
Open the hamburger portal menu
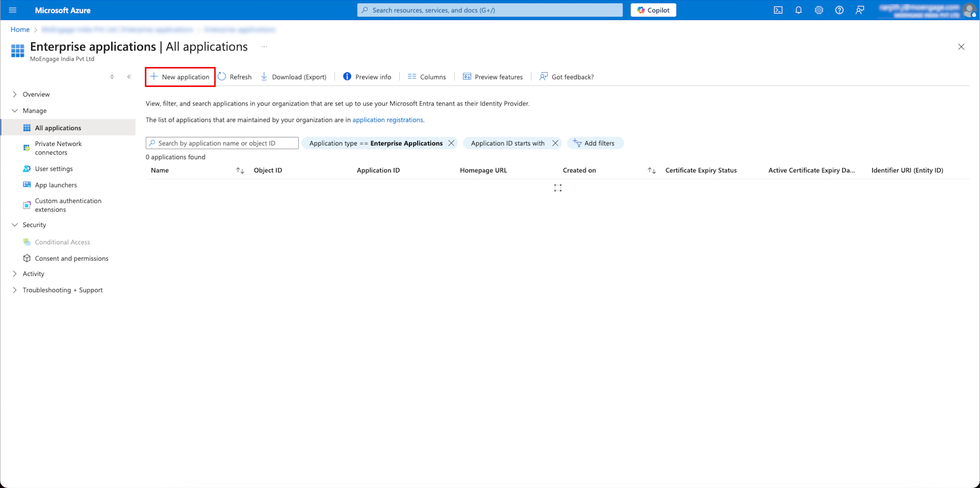coord(12,10)
